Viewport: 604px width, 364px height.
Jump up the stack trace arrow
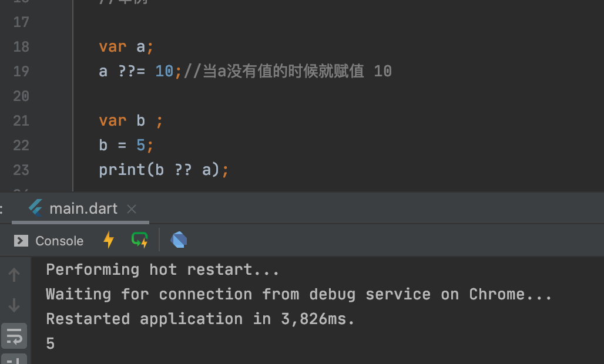click(x=14, y=275)
